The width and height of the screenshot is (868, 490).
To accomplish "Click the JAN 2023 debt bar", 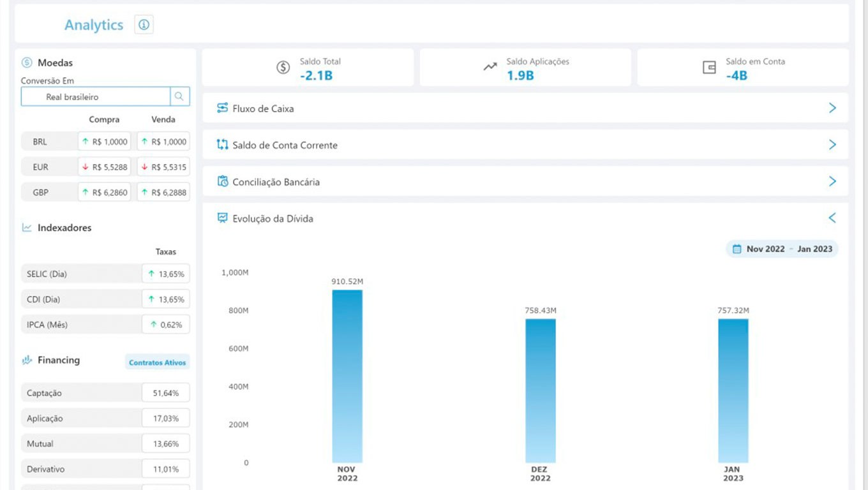I will click(x=733, y=390).
